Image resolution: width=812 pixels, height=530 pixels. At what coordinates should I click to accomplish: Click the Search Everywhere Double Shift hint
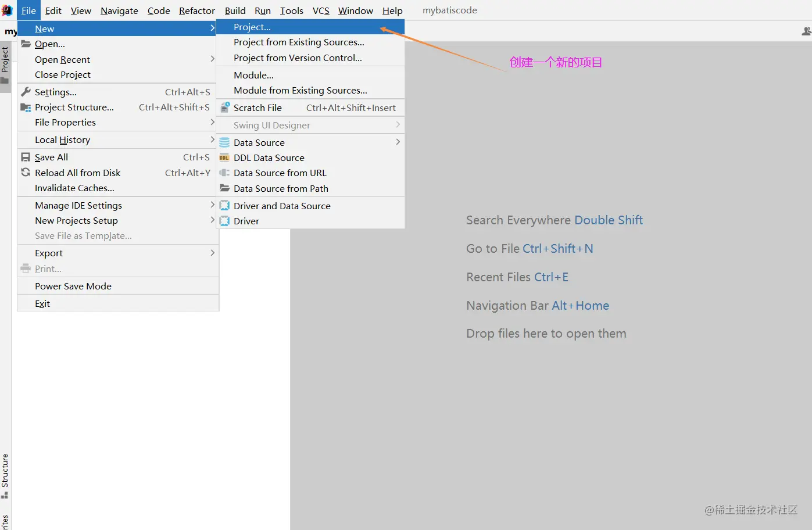(554, 220)
